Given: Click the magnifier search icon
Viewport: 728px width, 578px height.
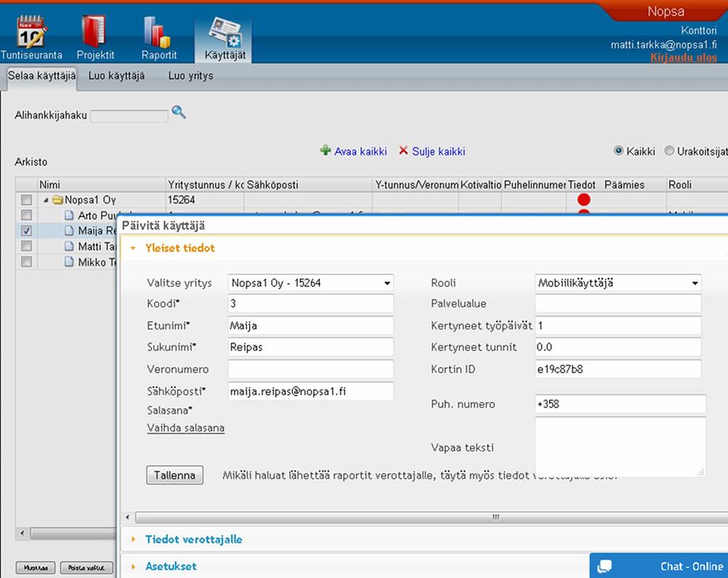Looking at the screenshot, I should point(178,112).
